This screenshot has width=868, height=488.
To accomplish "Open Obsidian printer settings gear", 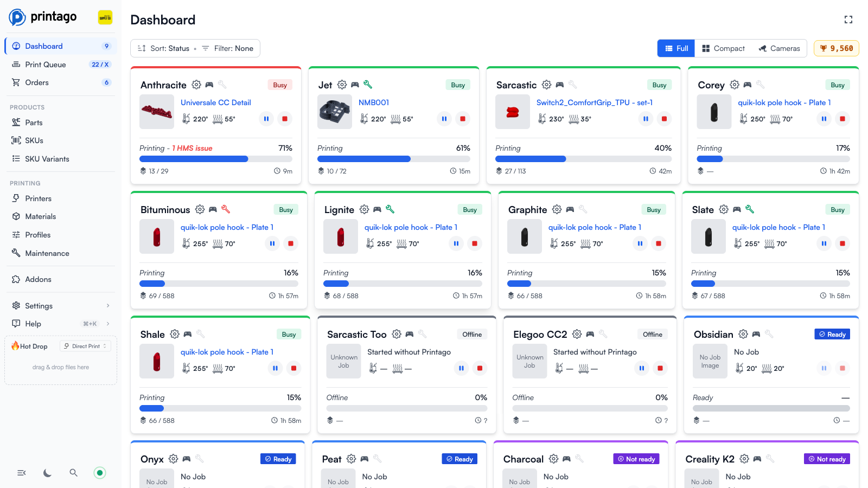I will click(x=743, y=334).
